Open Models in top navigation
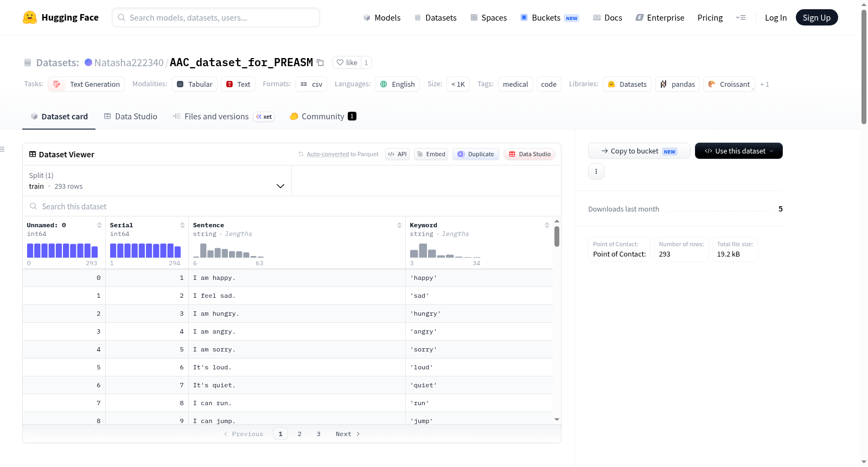The height and width of the screenshot is (467, 868). pyautogui.click(x=382, y=17)
